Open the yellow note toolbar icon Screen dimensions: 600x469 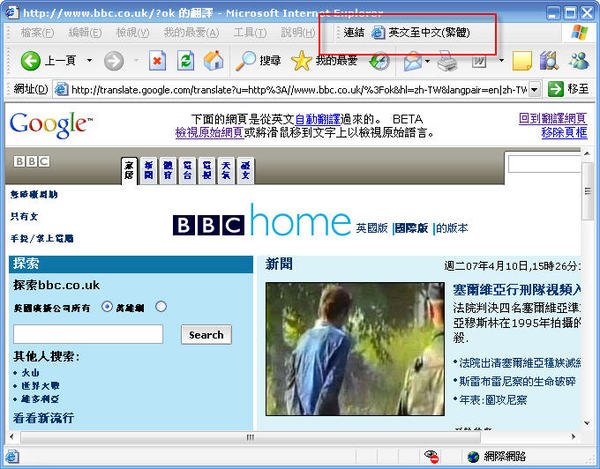[x=522, y=61]
